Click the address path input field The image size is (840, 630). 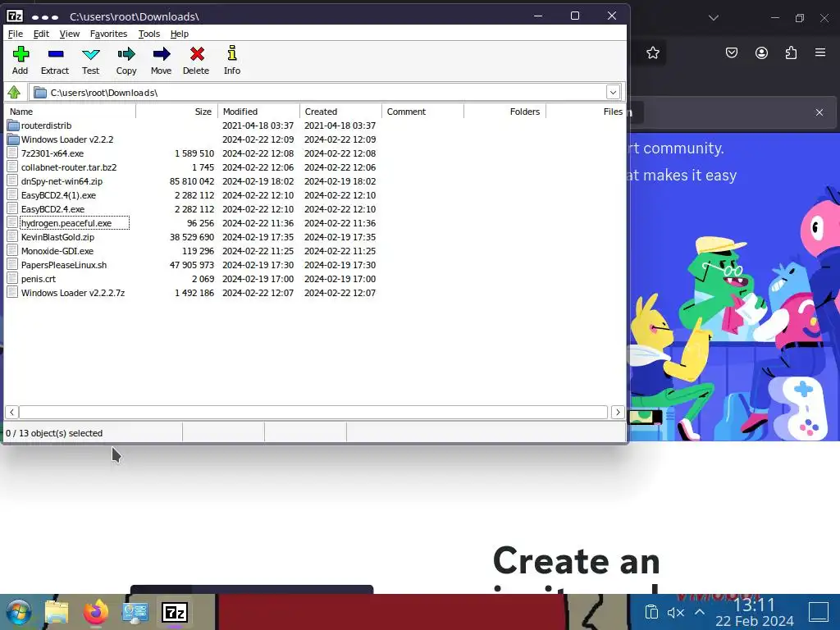pyautogui.click(x=318, y=93)
